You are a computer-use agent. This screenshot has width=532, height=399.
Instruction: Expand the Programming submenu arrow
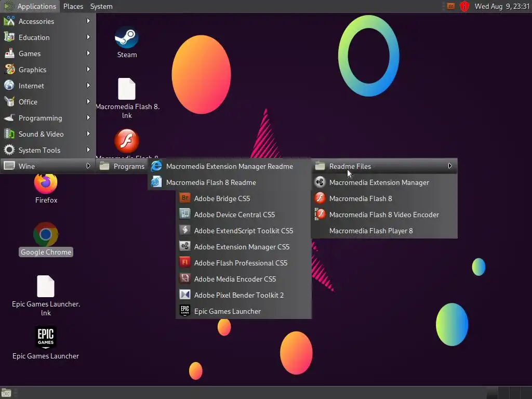tap(88, 118)
